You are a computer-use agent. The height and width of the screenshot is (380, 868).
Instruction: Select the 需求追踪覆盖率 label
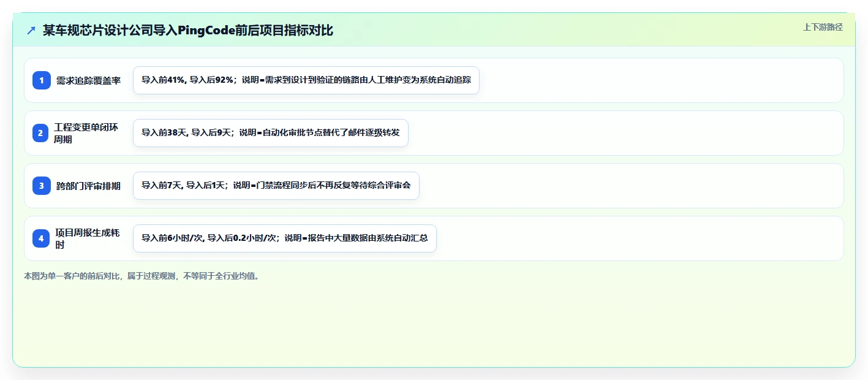click(x=89, y=80)
